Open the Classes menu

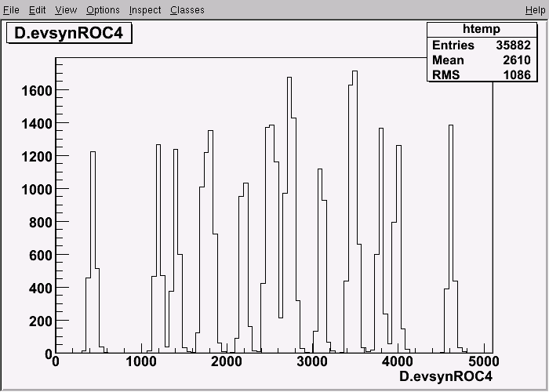(187, 9)
